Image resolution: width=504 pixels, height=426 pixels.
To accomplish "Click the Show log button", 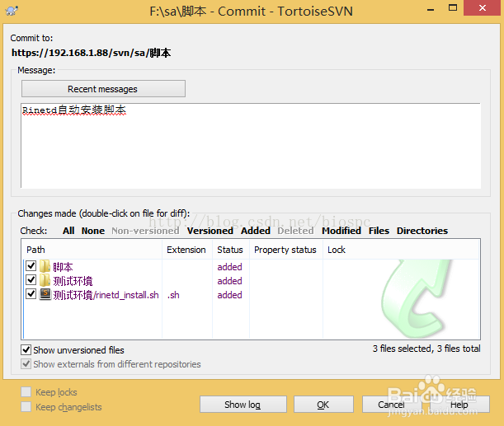I will pos(243,405).
